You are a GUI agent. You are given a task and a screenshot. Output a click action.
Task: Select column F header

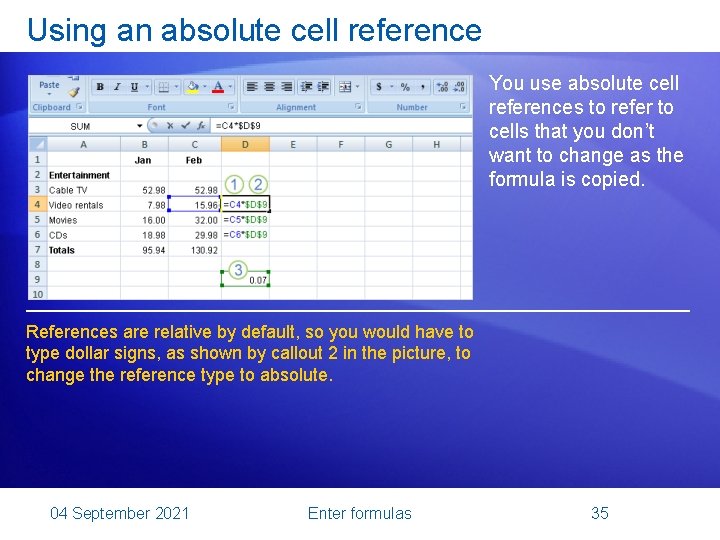341,145
